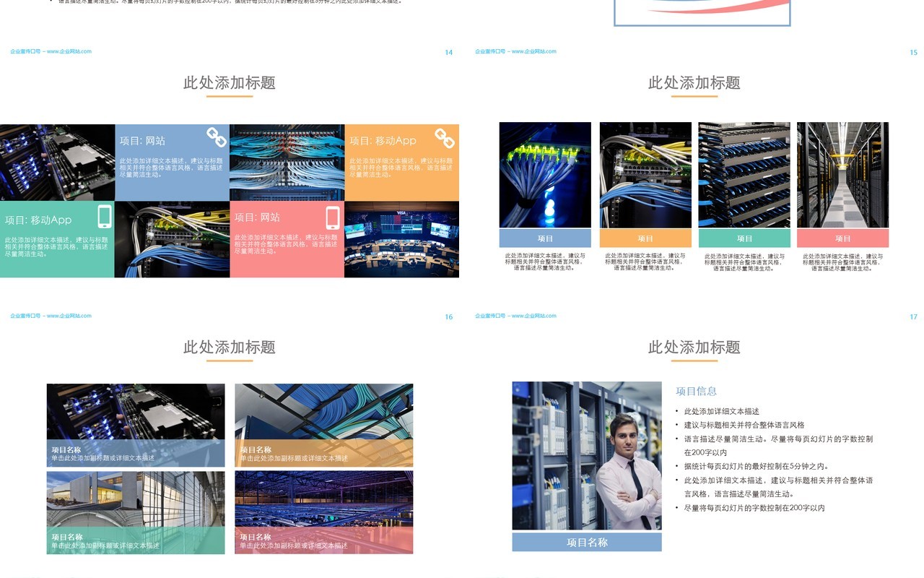This screenshot has height=578, width=924.
Task: Select the photo of the man in server room
Action: pos(587,456)
